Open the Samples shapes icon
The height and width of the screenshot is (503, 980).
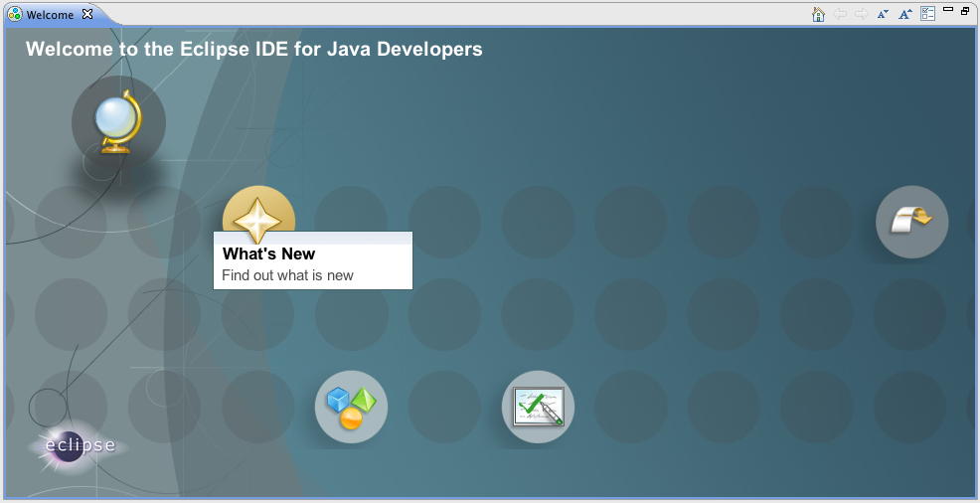pyautogui.click(x=351, y=407)
